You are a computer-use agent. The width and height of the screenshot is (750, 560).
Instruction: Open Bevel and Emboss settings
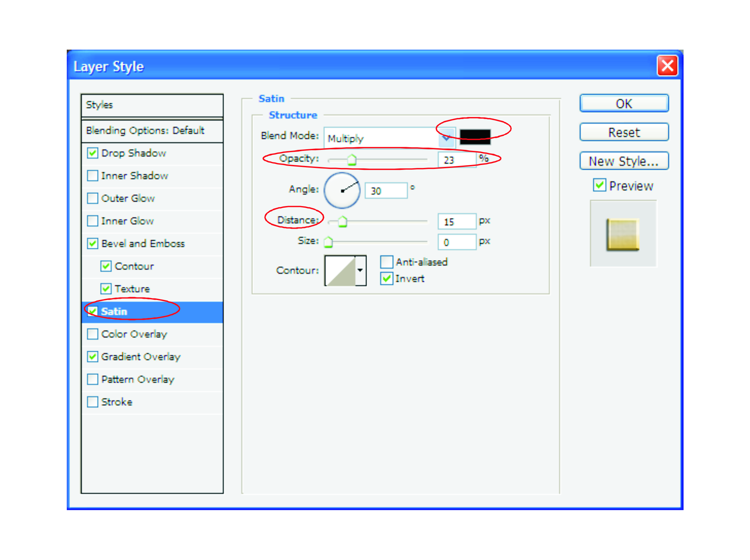click(x=143, y=244)
